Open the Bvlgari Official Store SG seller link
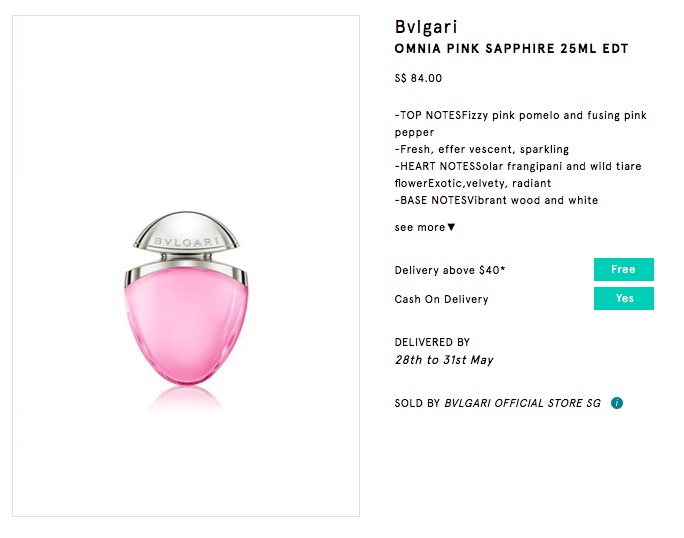684x538 pixels. 524,403
